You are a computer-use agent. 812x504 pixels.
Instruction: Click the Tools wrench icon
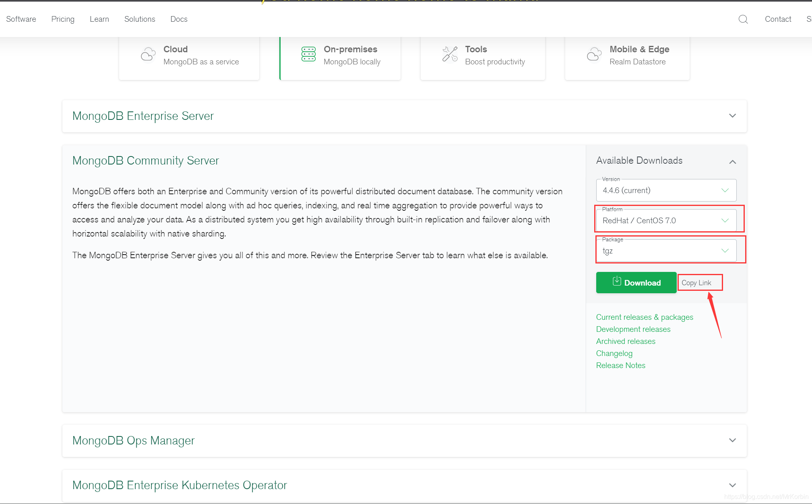click(450, 54)
